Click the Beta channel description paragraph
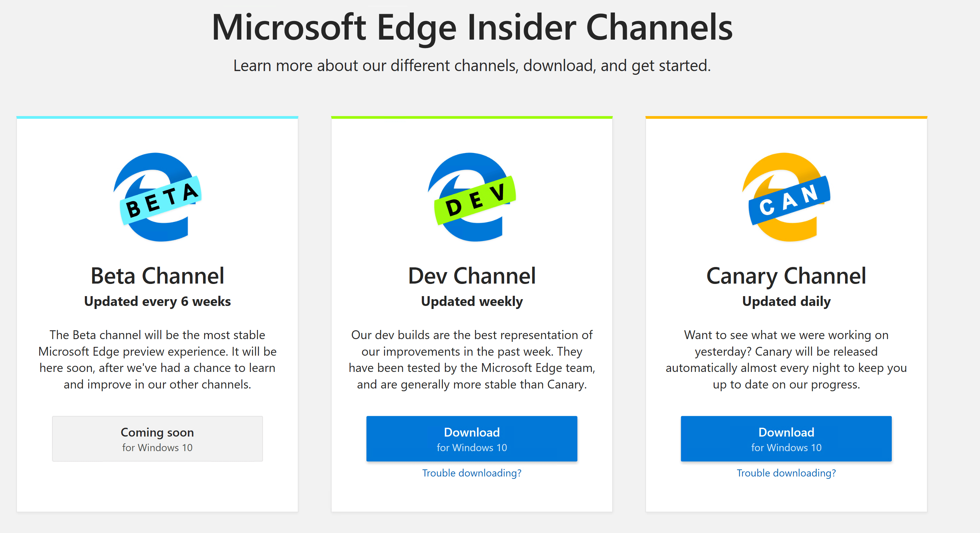 pyautogui.click(x=158, y=359)
